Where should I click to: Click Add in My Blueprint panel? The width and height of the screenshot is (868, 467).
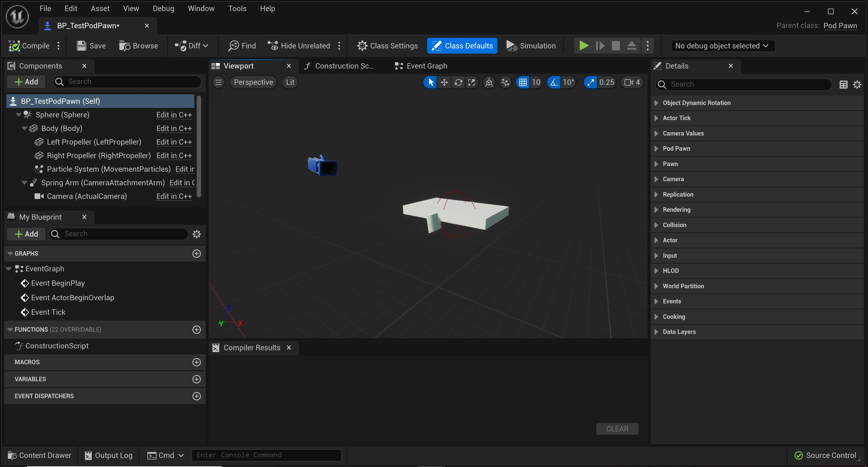pyautogui.click(x=26, y=234)
